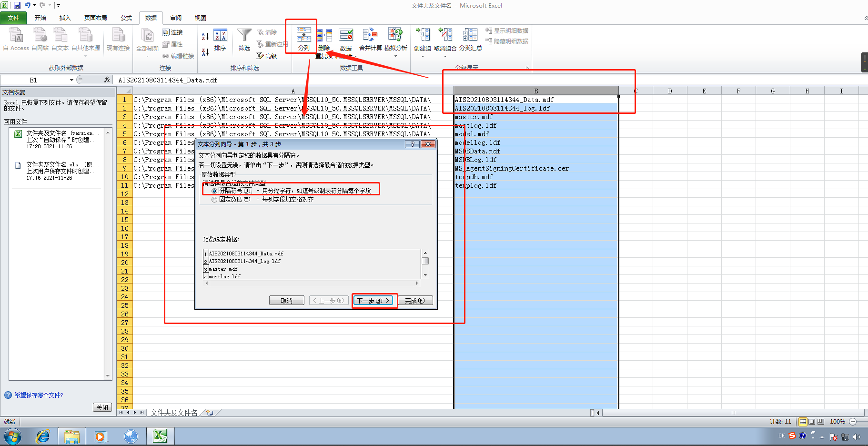Click the 高级 advanced filter icon
The height and width of the screenshot is (446, 868).
point(260,56)
